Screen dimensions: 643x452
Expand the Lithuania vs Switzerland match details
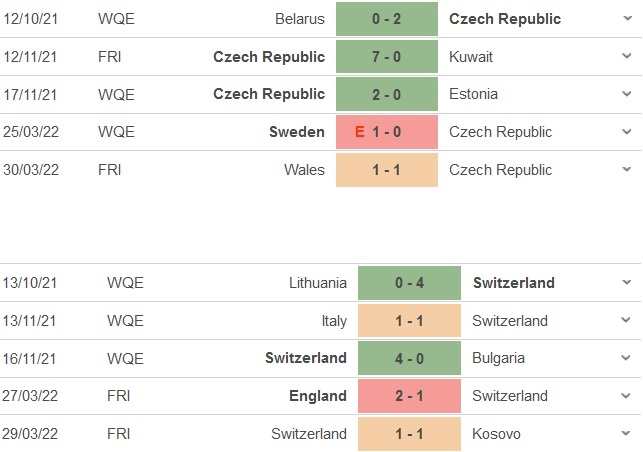(x=627, y=283)
